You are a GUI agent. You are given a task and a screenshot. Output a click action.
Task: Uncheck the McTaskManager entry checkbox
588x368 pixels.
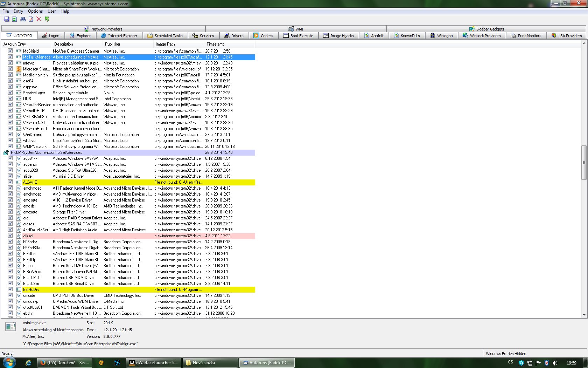[x=10, y=57]
